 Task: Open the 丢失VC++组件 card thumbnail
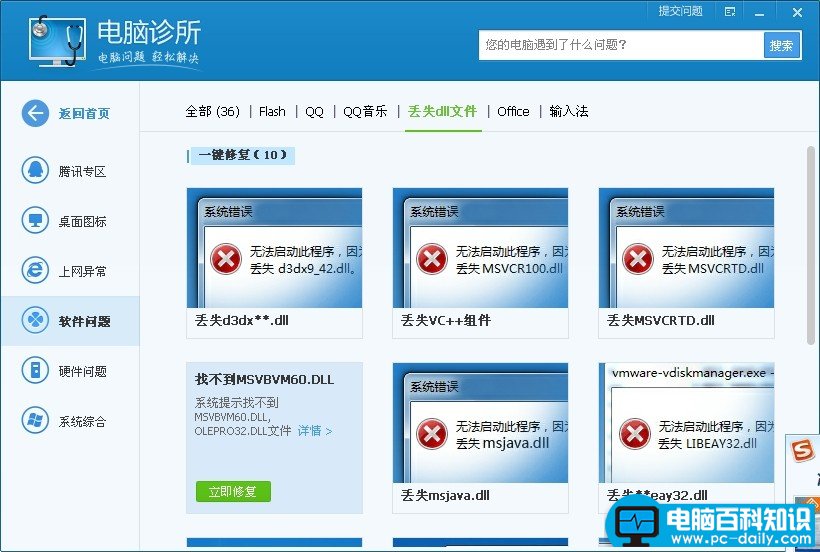click(481, 248)
